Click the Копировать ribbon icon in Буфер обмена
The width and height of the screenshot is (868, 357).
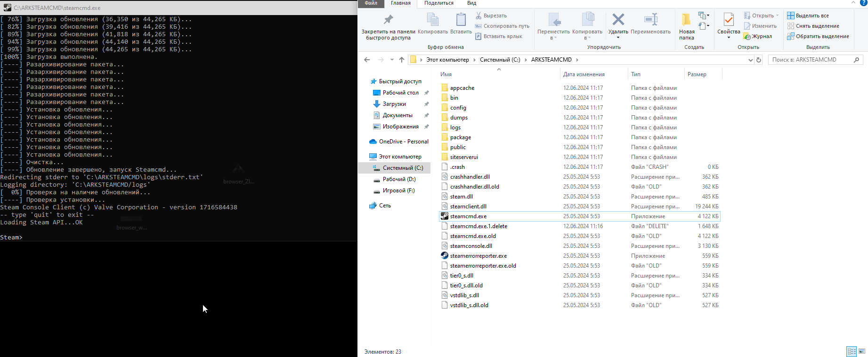point(432,24)
